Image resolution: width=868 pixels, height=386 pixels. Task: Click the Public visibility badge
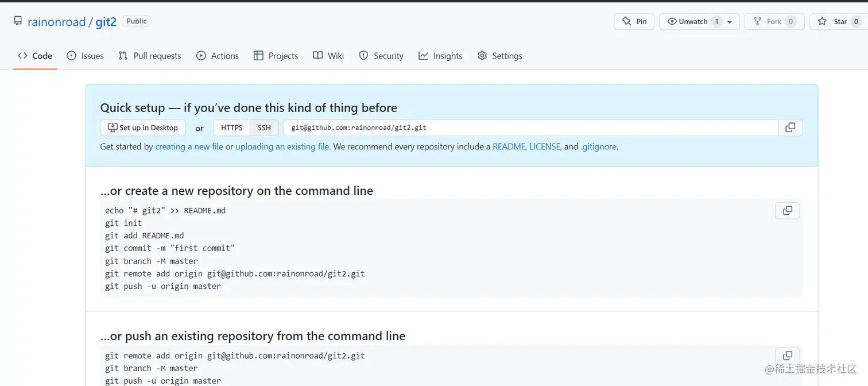pos(137,21)
